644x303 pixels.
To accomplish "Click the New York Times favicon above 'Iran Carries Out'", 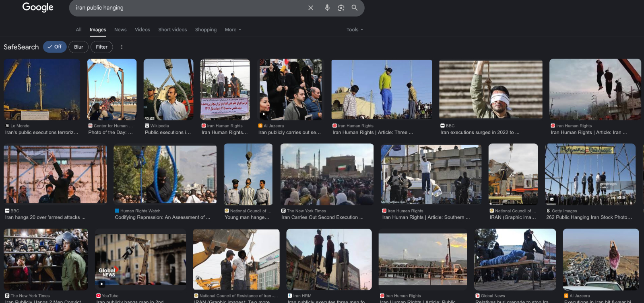I will [x=283, y=211].
